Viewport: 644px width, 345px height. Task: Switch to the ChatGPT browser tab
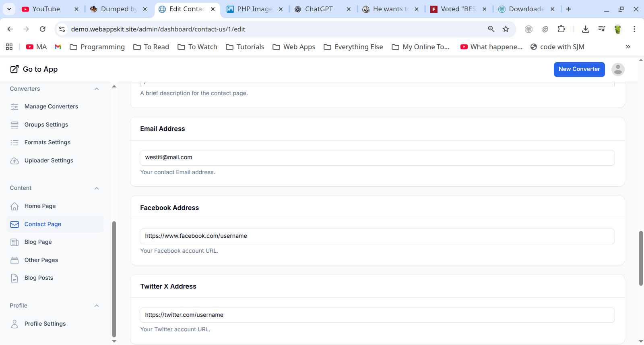(x=319, y=9)
